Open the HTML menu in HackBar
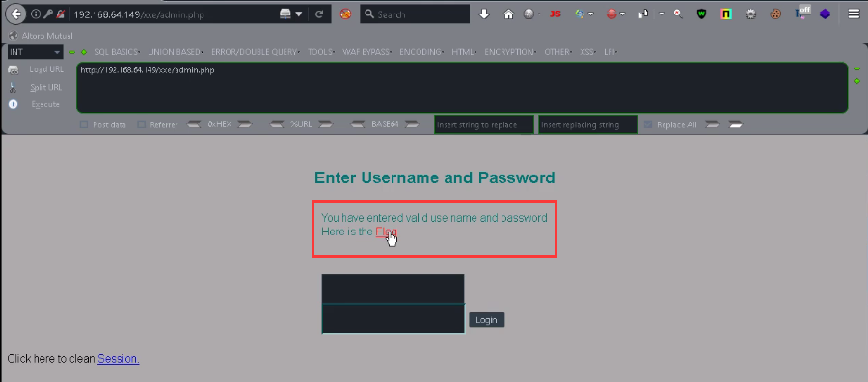The height and width of the screenshot is (382, 868). [463, 52]
